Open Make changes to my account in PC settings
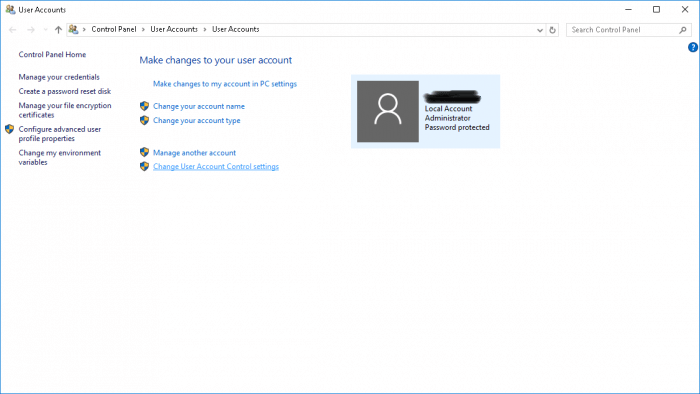700x394 pixels. coord(225,84)
